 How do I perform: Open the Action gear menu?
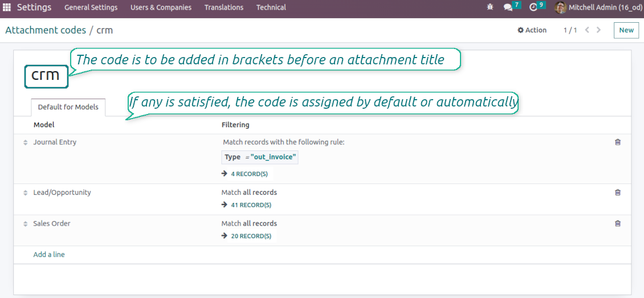point(532,30)
